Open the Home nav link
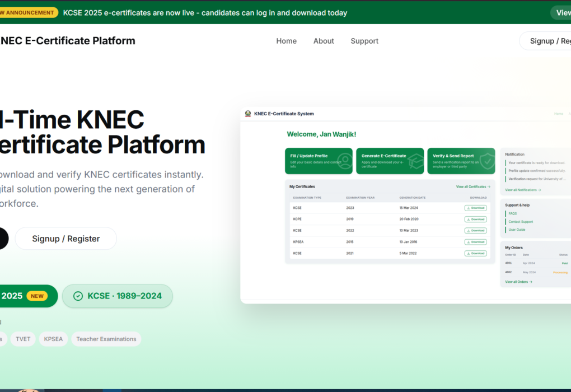 pyautogui.click(x=286, y=41)
